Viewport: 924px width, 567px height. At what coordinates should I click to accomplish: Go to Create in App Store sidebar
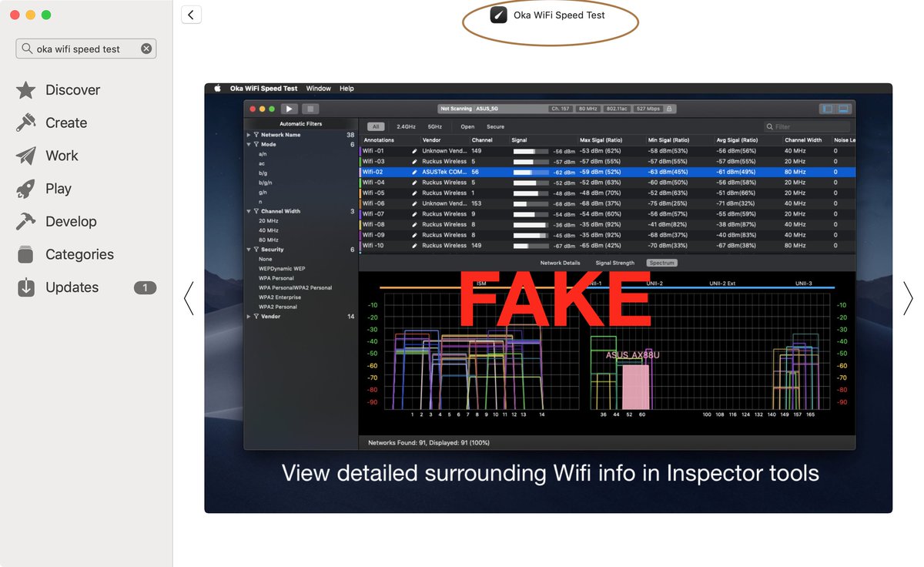(x=66, y=122)
